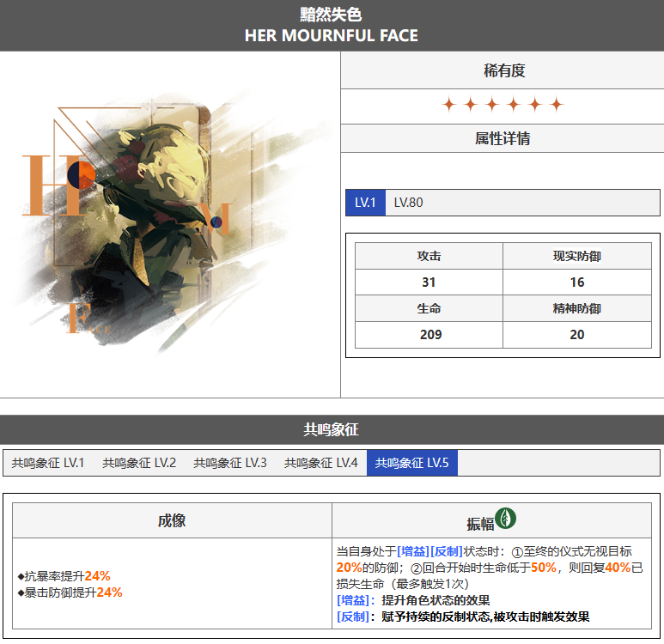
Task: Select the 共鸣象征 LV.5 tab
Action: tap(412, 463)
